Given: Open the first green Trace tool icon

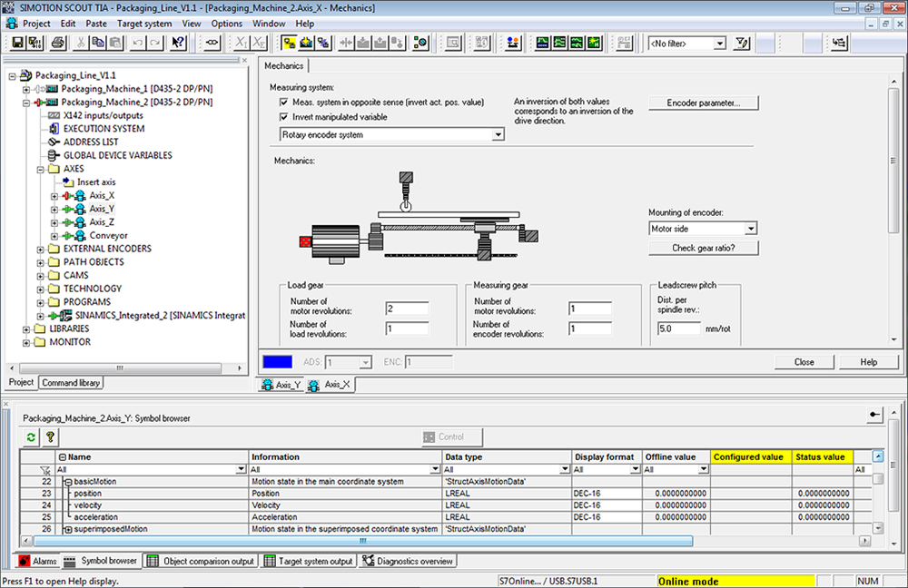Looking at the screenshot, I should pos(543,43).
